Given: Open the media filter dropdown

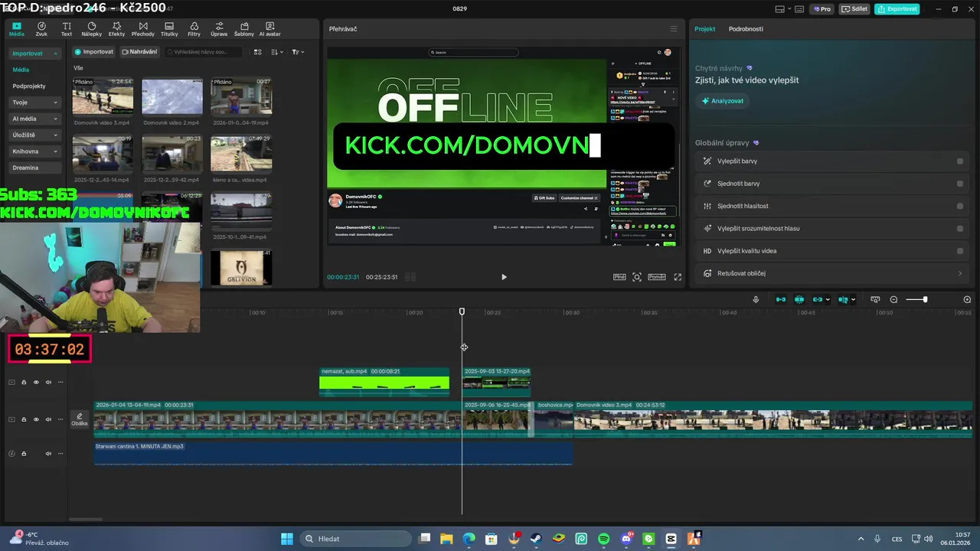Looking at the screenshot, I should click(298, 52).
